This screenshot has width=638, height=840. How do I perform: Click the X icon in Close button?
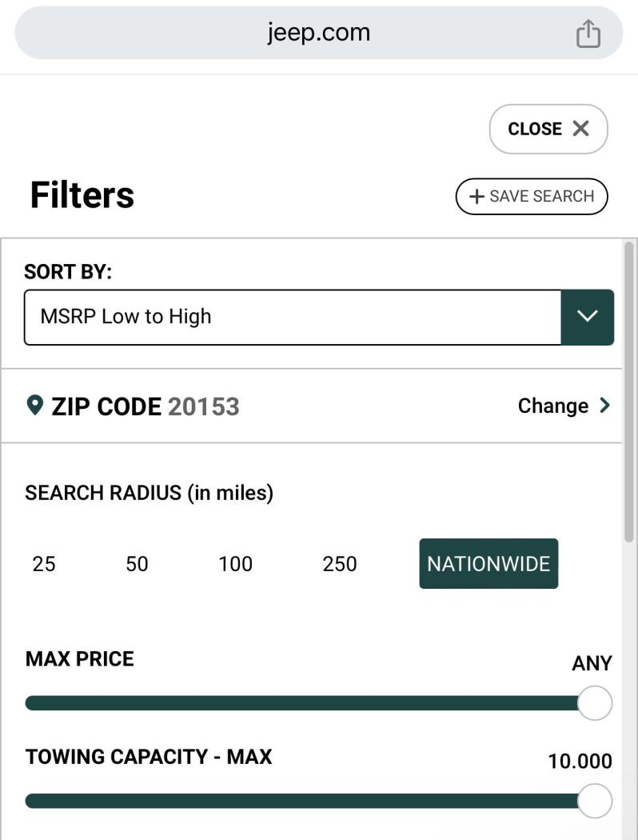(x=580, y=129)
